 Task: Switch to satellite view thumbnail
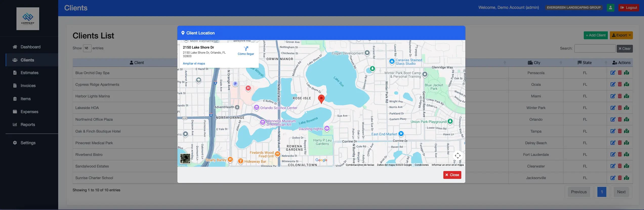pyautogui.click(x=185, y=159)
